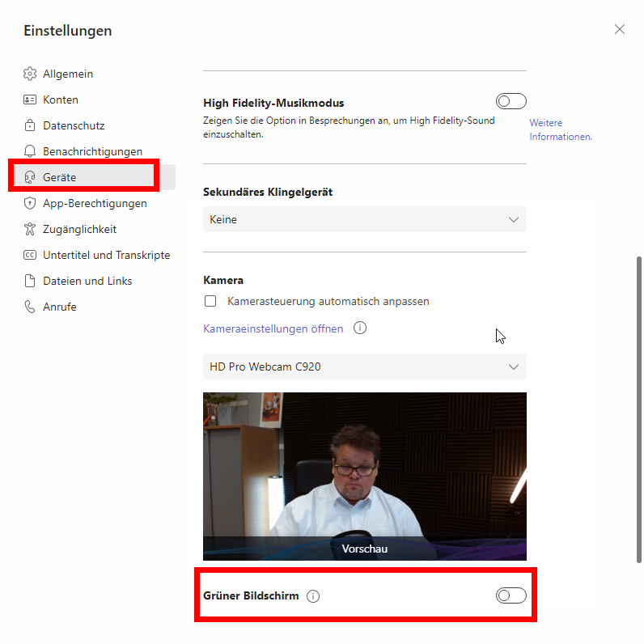Click the camera Vorschau thumbnail
The width and height of the screenshot is (644, 644).
click(x=365, y=477)
